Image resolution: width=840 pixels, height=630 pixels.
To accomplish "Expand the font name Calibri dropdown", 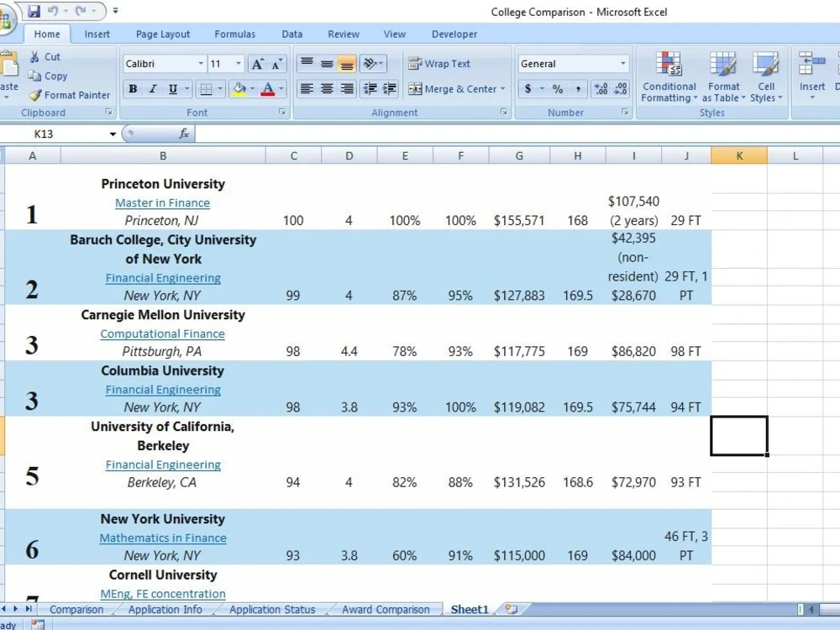I will 201,64.
